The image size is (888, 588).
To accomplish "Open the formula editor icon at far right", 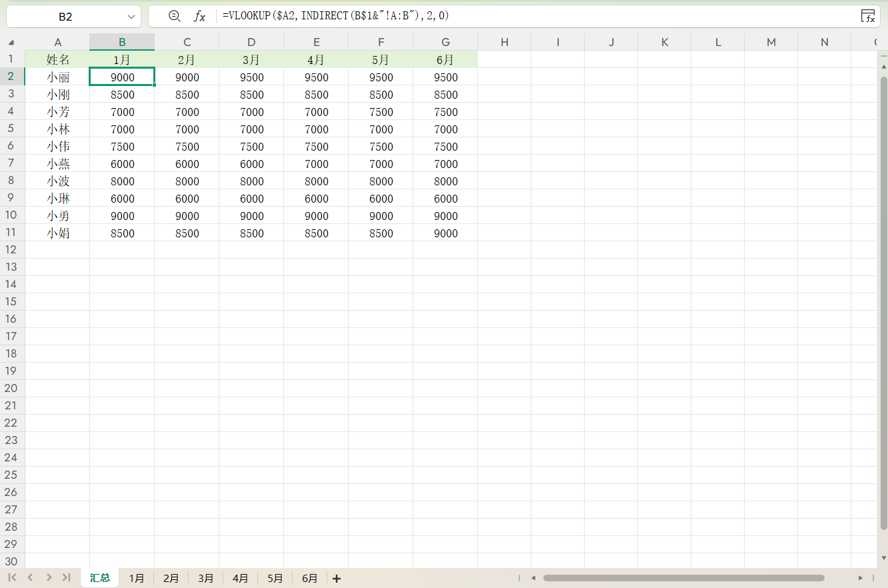I will pyautogui.click(x=867, y=16).
